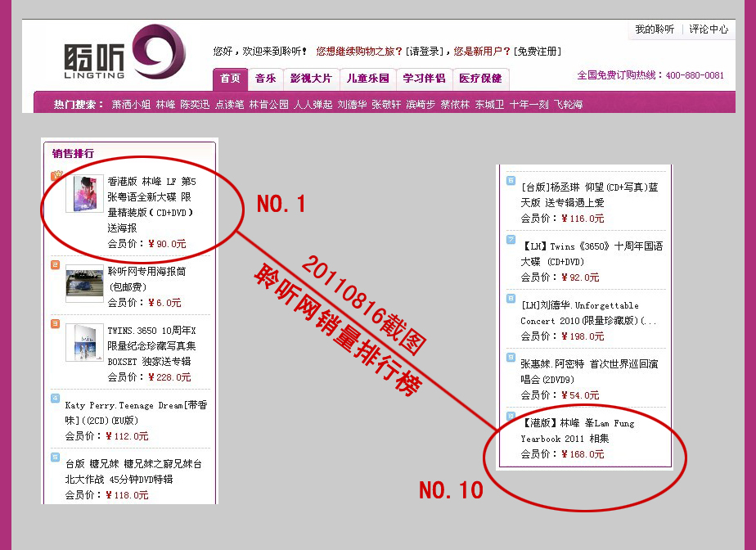Image resolution: width=756 pixels, height=550 pixels.
Task: Search hot keyword 潇洒小姐
Action: (131, 104)
